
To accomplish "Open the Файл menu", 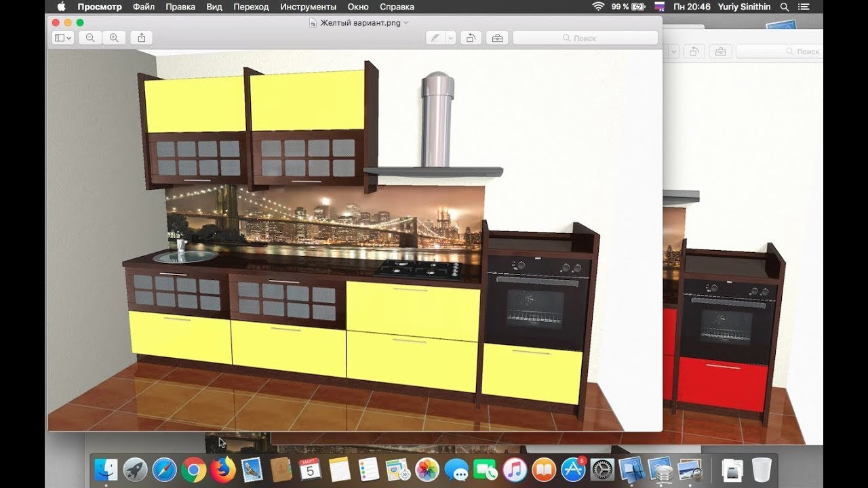I will point(144,7).
